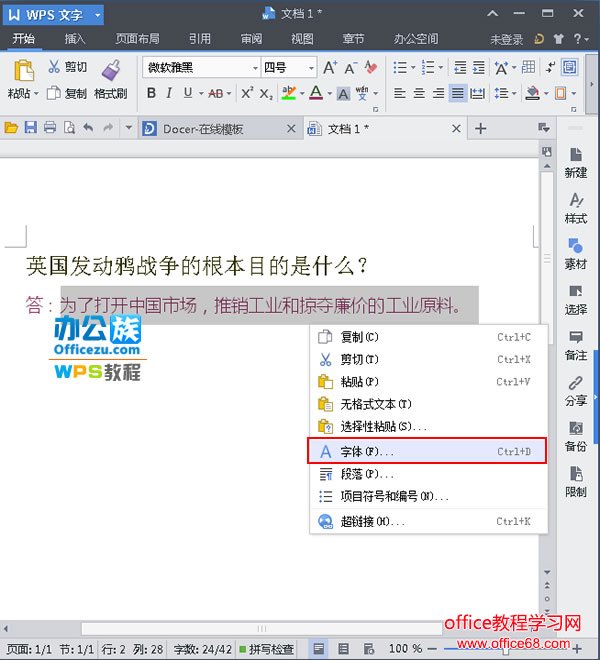Toggle justify alignment button

458,93
